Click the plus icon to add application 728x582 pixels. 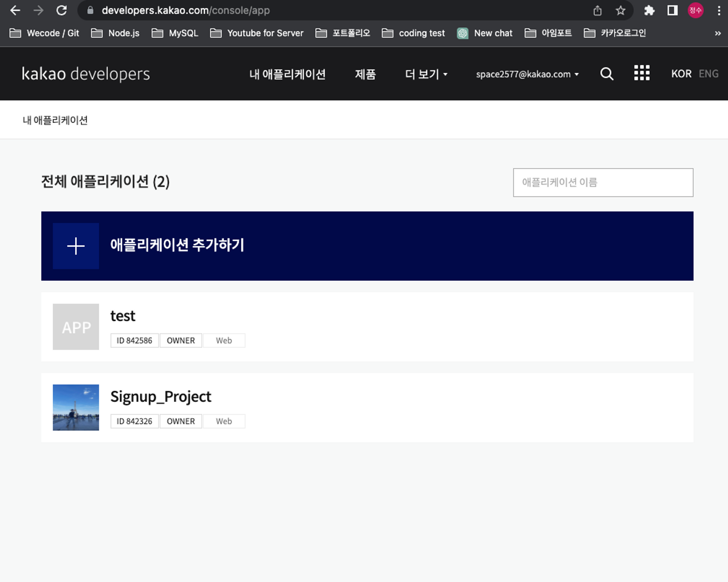tap(76, 246)
